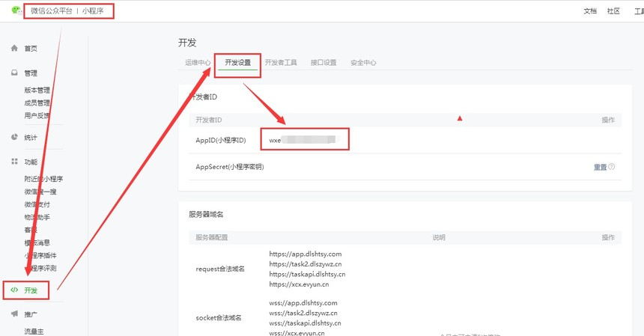Click 重置 link to reset AppSecret
This screenshot has width=644, height=336.
tap(600, 167)
